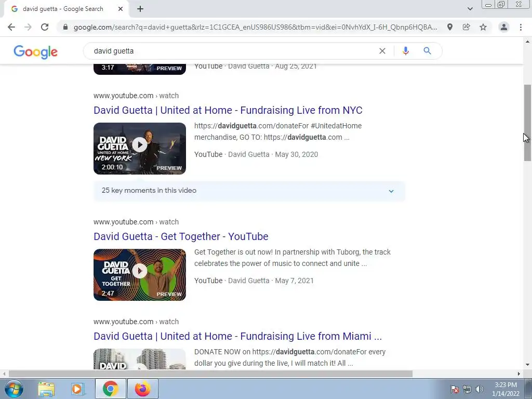532x399 pixels.
Task: Click the horizontal scroll right arrow
Action: 519,374
